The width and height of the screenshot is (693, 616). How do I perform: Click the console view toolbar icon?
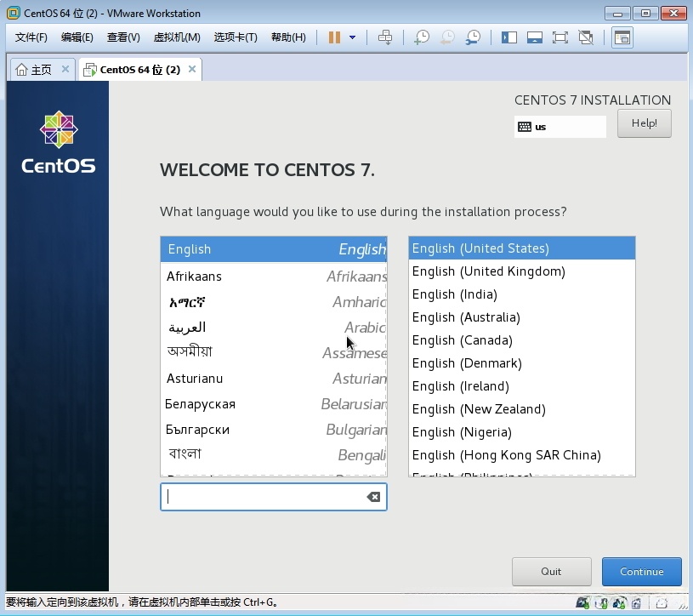tap(622, 37)
